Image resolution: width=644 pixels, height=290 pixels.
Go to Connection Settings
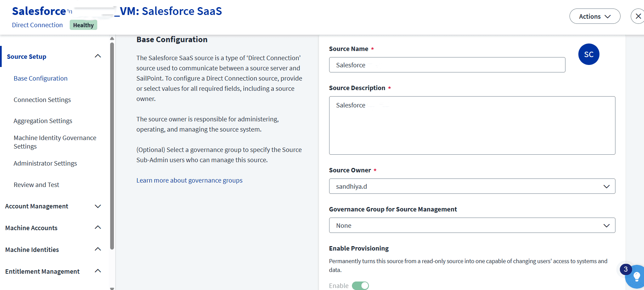click(42, 100)
